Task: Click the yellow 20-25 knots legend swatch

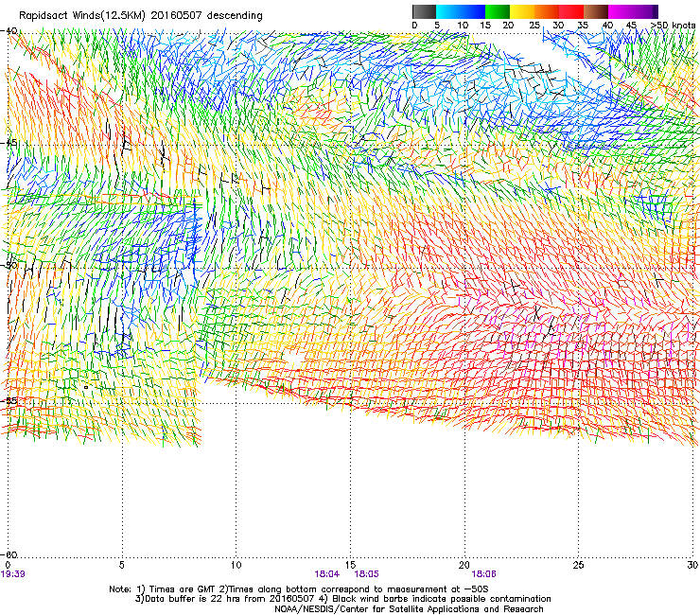Action: pos(522,11)
